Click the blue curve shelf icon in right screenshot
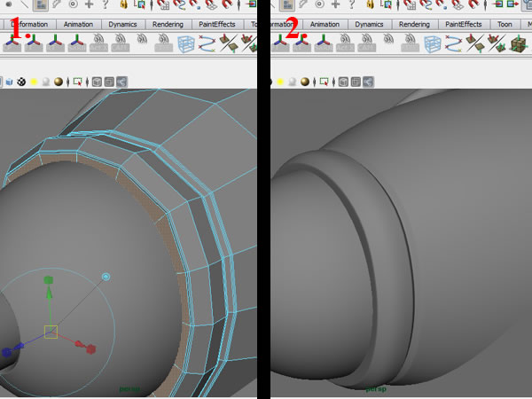 (454, 43)
